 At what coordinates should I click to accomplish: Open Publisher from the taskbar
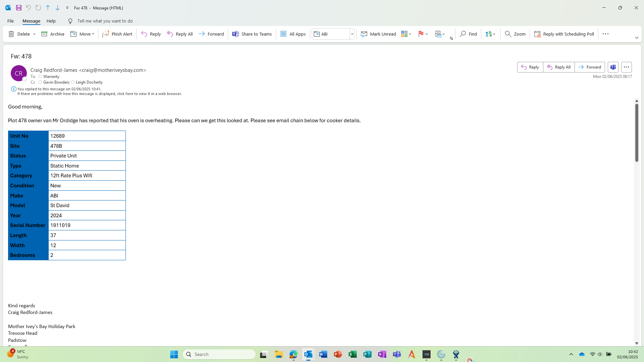pos(367,354)
